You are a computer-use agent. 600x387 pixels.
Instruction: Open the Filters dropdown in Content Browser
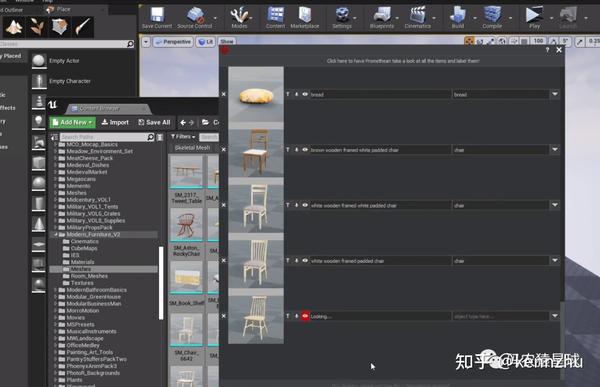[x=183, y=137]
